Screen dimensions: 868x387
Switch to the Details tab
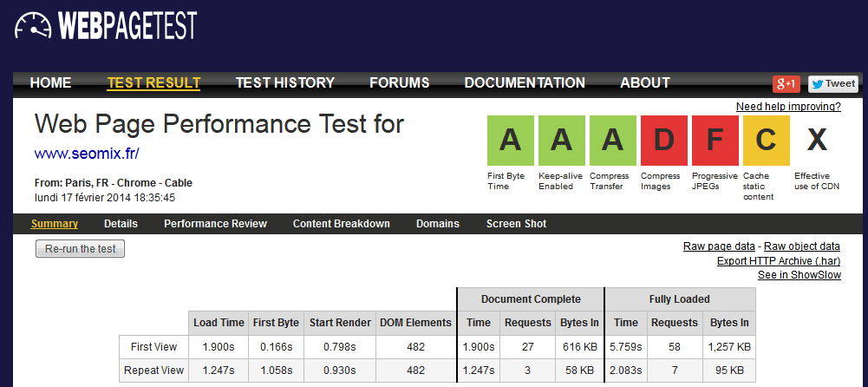click(x=121, y=224)
